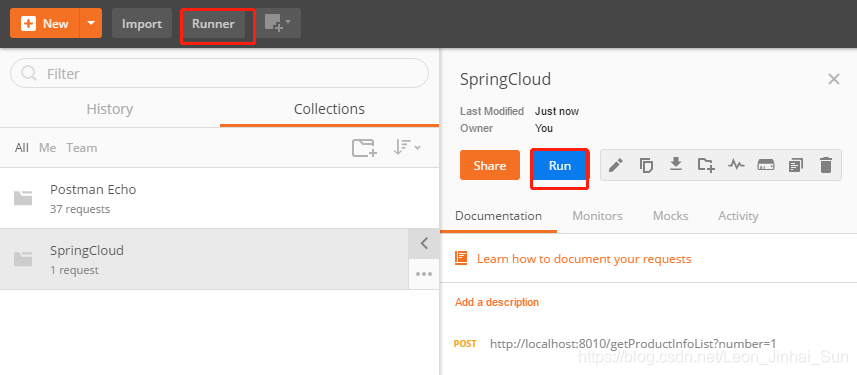Open the Monitors tab
The image size is (857, 375).
click(597, 216)
